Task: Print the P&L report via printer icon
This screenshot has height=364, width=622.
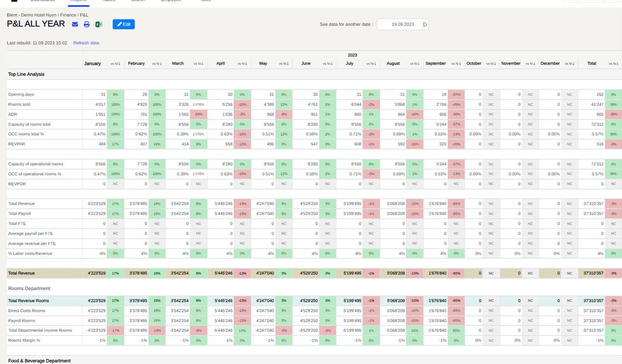Action: point(87,24)
